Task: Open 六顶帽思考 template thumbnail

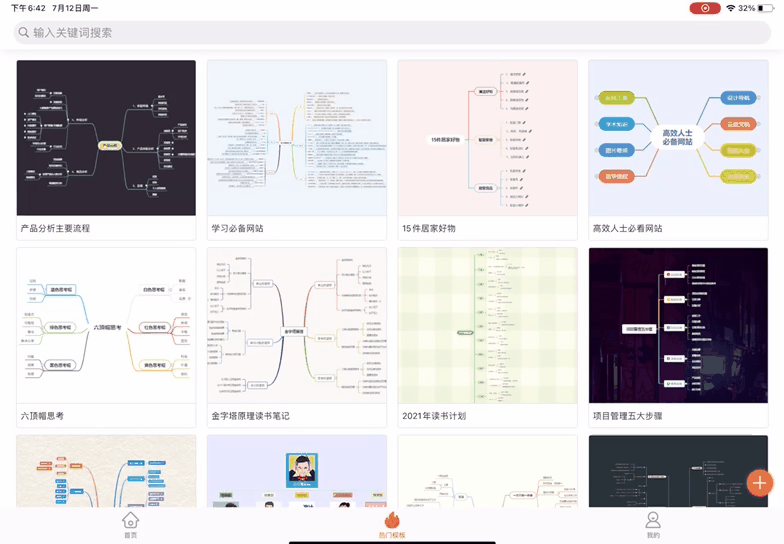Action: click(x=106, y=326)
